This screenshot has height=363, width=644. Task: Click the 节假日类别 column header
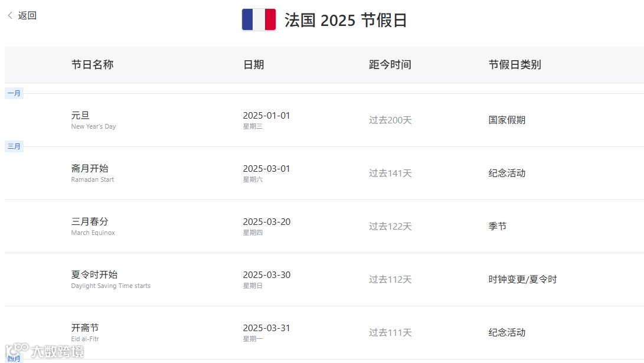(x=515, y=64)
